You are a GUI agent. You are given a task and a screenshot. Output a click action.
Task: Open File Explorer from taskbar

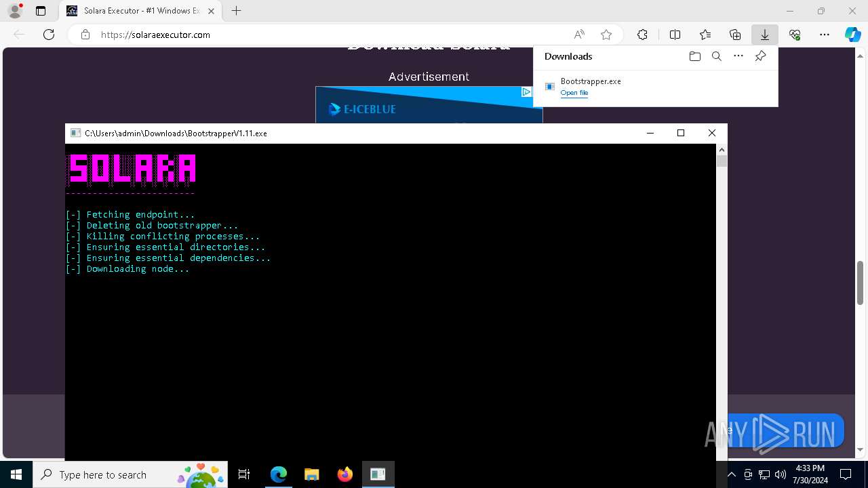[311, 474]
